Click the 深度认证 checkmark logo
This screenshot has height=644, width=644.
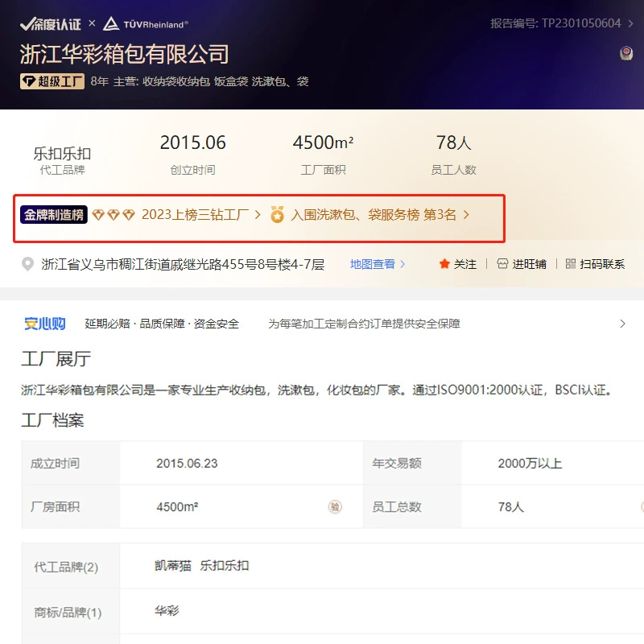coord(51,24)
